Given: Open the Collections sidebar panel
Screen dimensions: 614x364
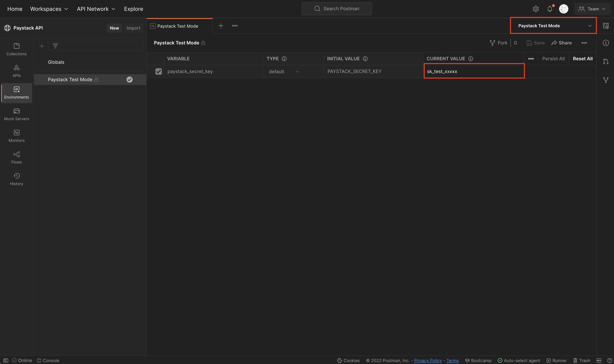Looking at the screenshot, I should pos(16,49).
